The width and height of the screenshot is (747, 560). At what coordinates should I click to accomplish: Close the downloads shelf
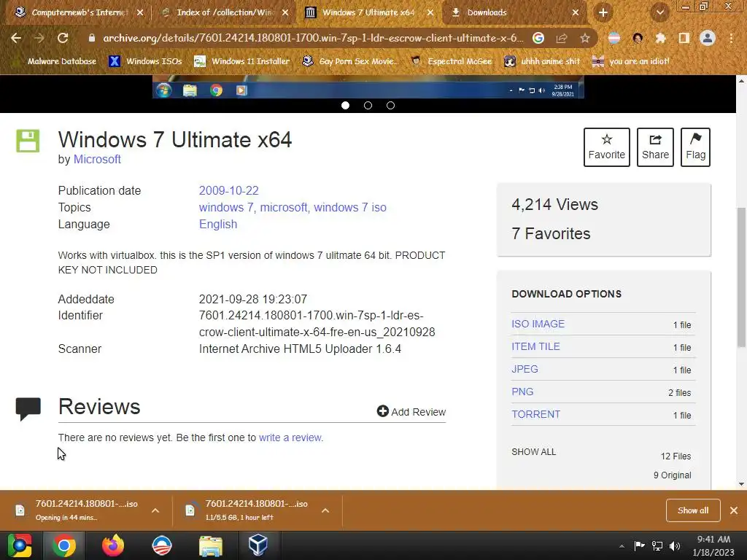[x=734, y=510]
